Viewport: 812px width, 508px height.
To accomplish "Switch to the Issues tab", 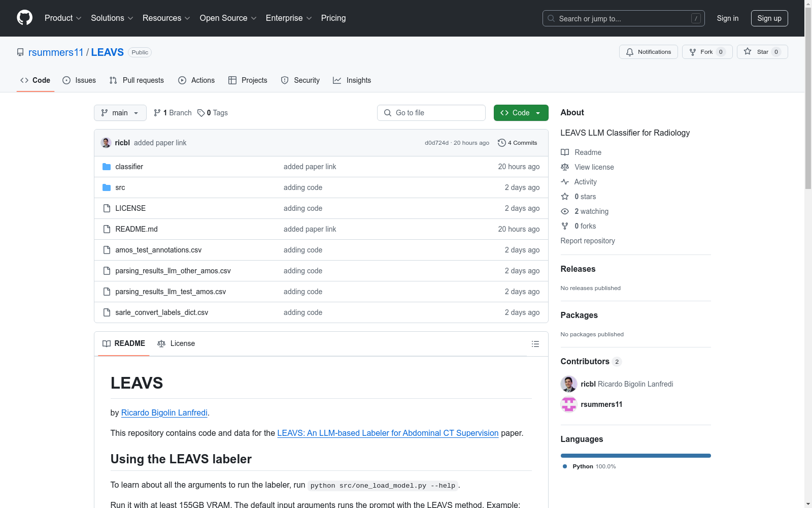I will [79, 80].
